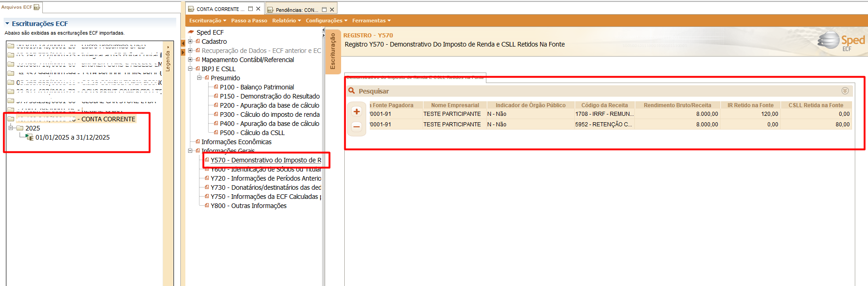Screen dimensions: 868x286
Task: Click the Pesquisar search bar
Action: click(x=599, y=91)
